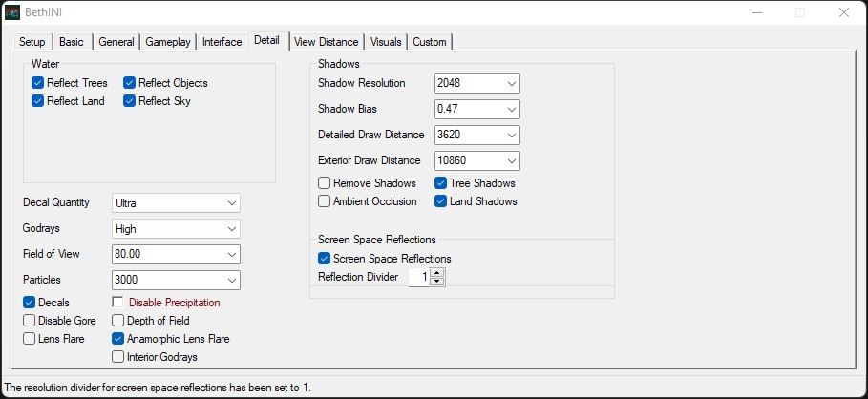Toggle Depth of Field option

[118, 321]
